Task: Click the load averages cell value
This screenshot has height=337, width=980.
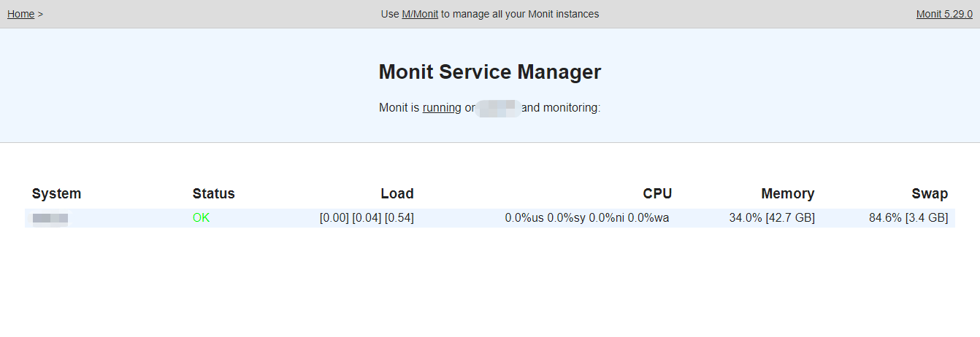Action: [x=367, y=217]
